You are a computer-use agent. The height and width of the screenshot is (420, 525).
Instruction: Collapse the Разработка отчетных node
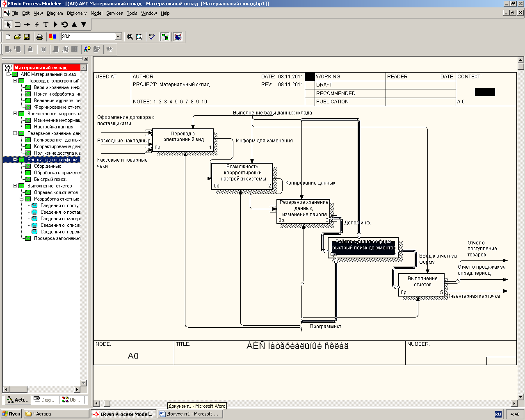tap(21, 199)
